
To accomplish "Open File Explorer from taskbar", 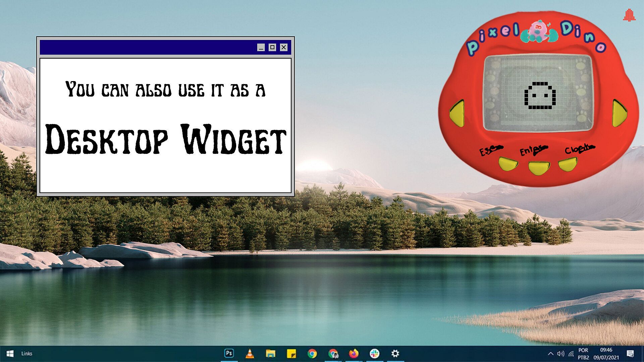I will (270, 353).
